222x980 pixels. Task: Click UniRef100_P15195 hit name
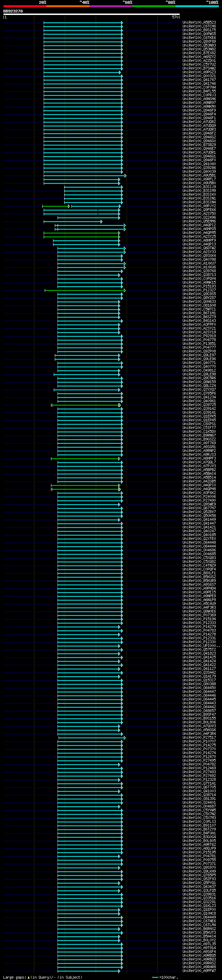(199, 852)
